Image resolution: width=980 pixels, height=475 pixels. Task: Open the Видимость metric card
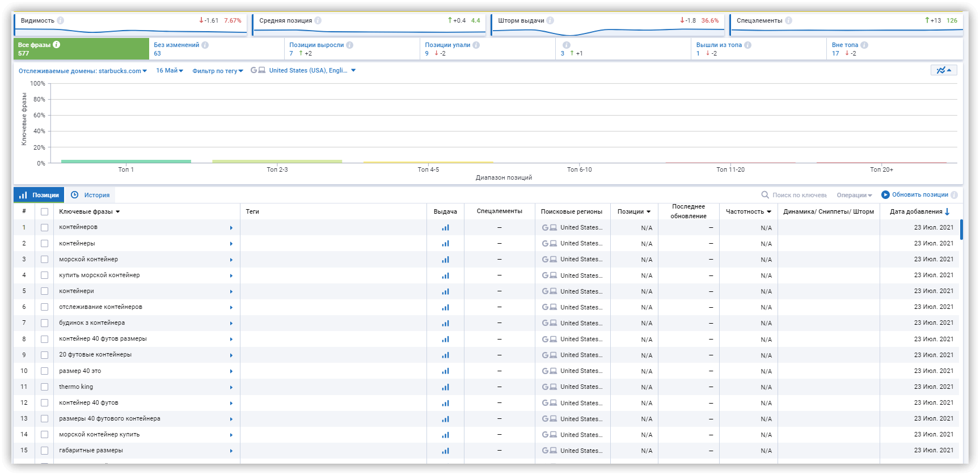130,24
